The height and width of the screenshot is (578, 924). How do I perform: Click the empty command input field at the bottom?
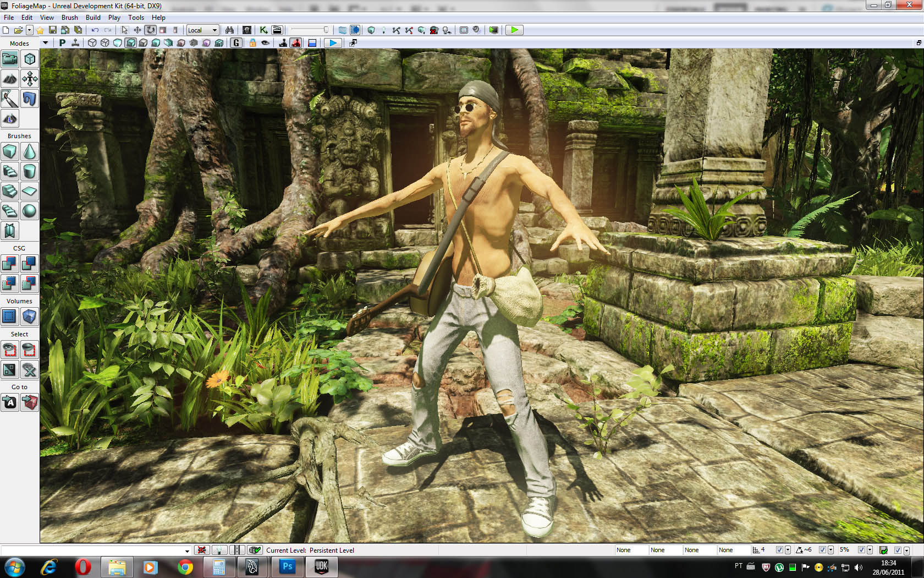tap(92, 550)
